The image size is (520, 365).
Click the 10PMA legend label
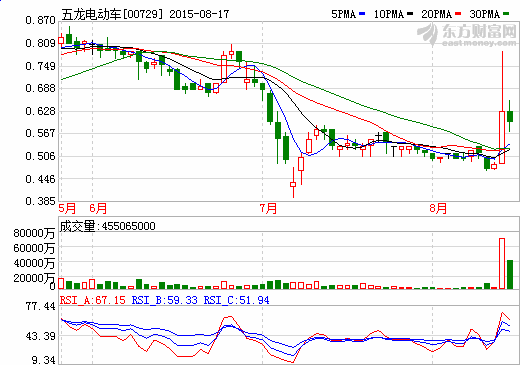(x=389, y=14)
